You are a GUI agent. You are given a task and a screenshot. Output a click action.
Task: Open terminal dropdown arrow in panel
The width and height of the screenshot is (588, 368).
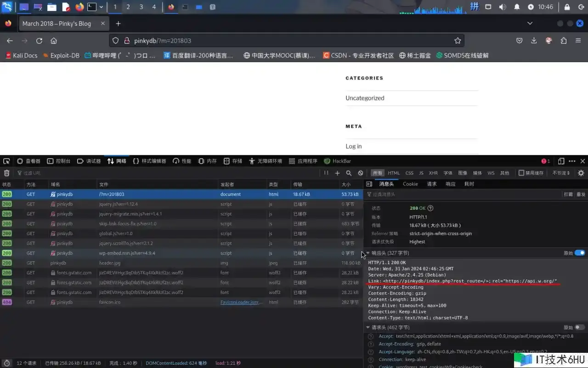[101, 7]
